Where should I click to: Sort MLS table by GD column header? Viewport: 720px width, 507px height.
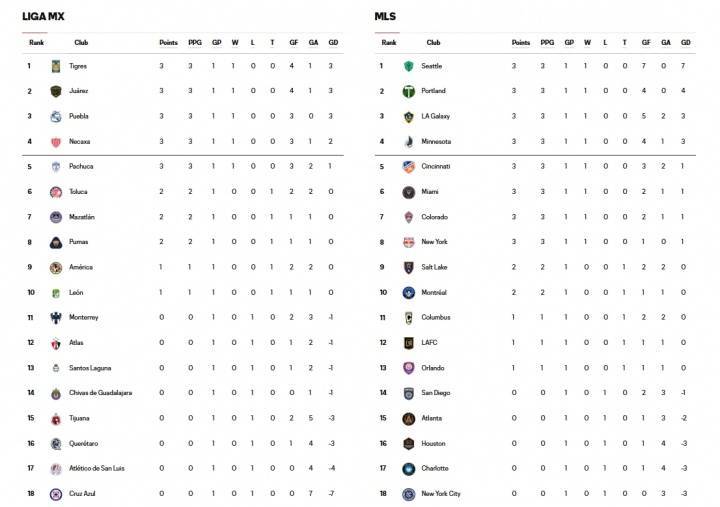686,43
